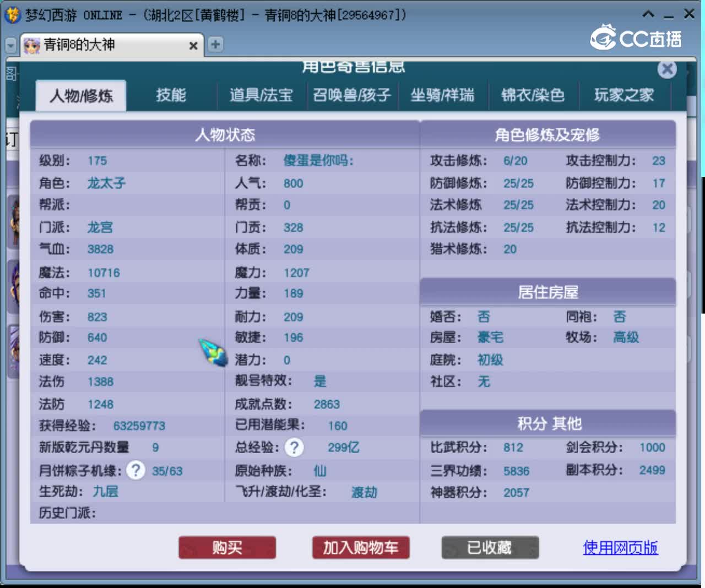Image resolution: width=705 pixels, height=588 pixels.
Task: Click the 攻击修炼 value 6/20
Action: pos(515,161)
